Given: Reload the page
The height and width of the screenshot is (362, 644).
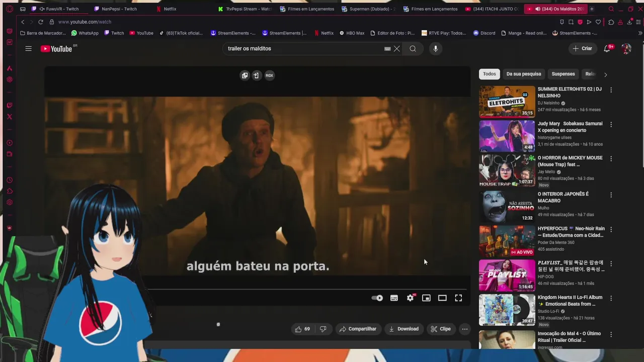Looking at the screenshot, I should click(40, 22).
